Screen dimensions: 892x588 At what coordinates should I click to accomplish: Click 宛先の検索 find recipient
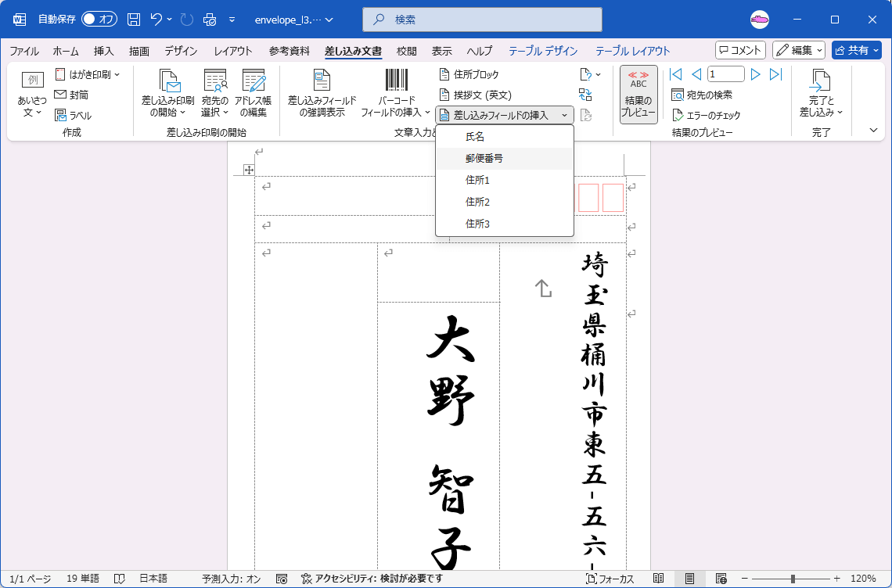[x=701, y=95]
